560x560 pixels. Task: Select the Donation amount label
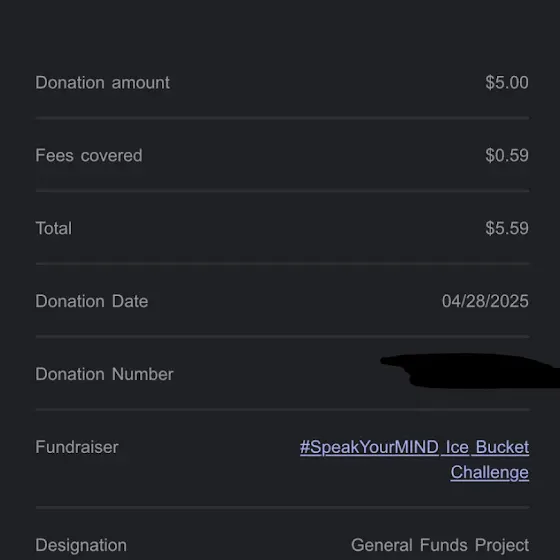coord(102,83)
